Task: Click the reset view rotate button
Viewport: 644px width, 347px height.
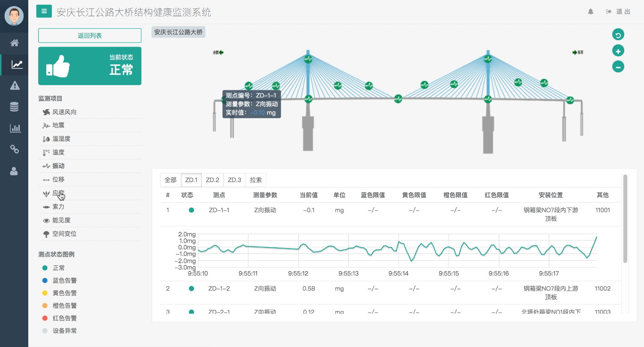Action: click(618, 35)
